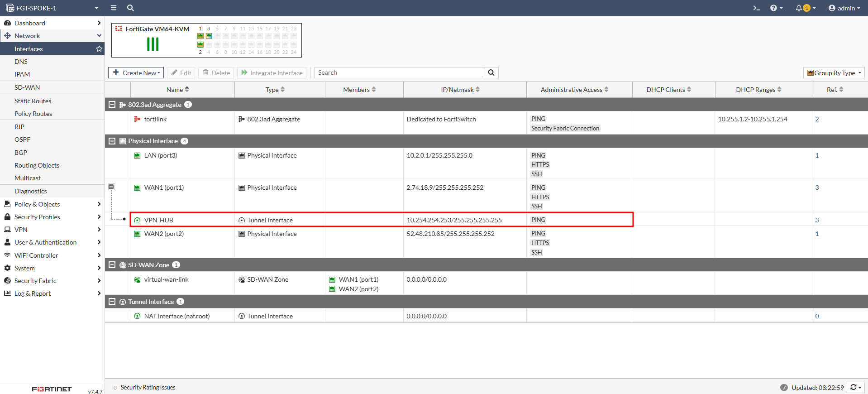Open the refresh options dropdown
Image resolution: width=868 pixels, height=394 pixels.
[x=855, y=387]
